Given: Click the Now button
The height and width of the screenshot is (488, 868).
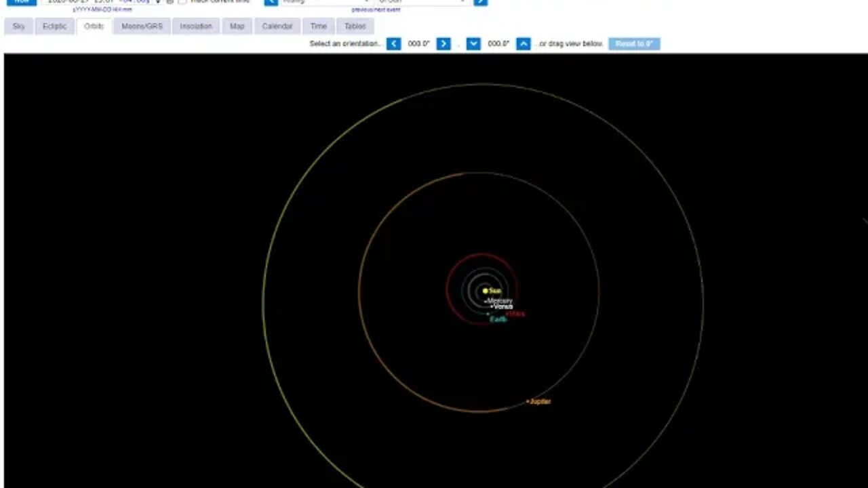Looking at the screenshot, I should [21, 2].
